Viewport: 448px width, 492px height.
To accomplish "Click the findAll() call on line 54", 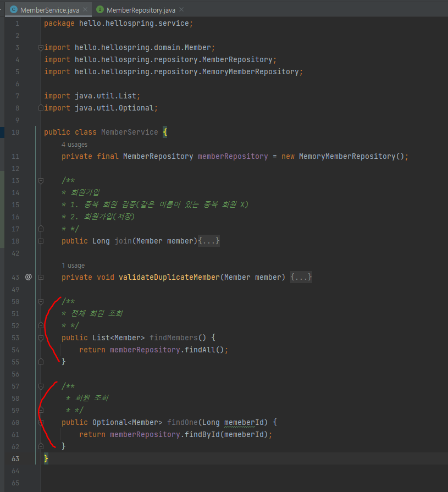I will [x=204, y=350].
